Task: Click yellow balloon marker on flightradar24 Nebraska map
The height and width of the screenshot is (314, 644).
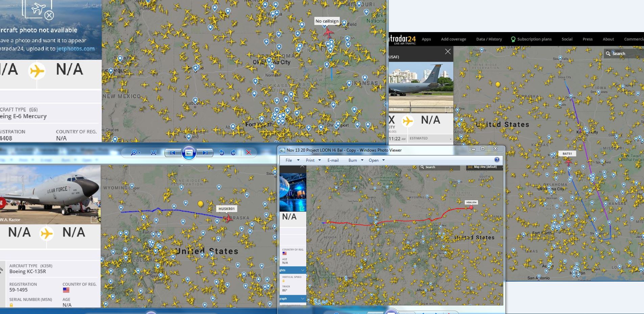Action: [498, 84]
